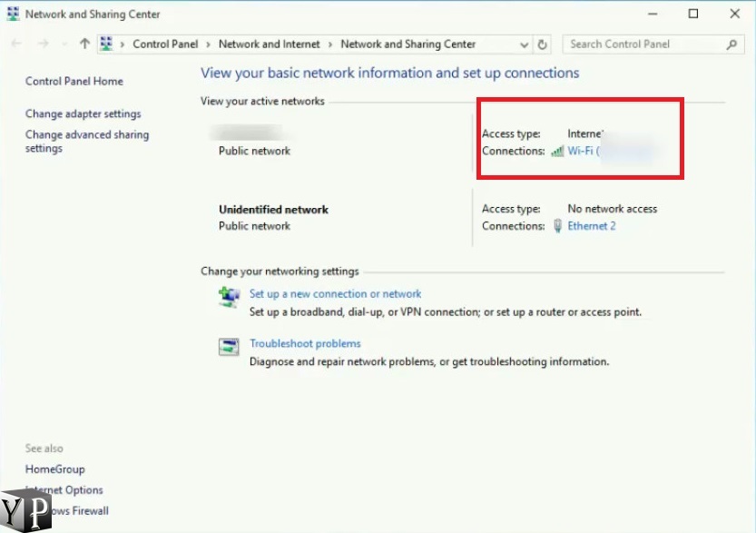The height and width of the screenshot is (533, 756).
Task: Close the Network and Sharing Center window
Action: (x=735, y=14)
